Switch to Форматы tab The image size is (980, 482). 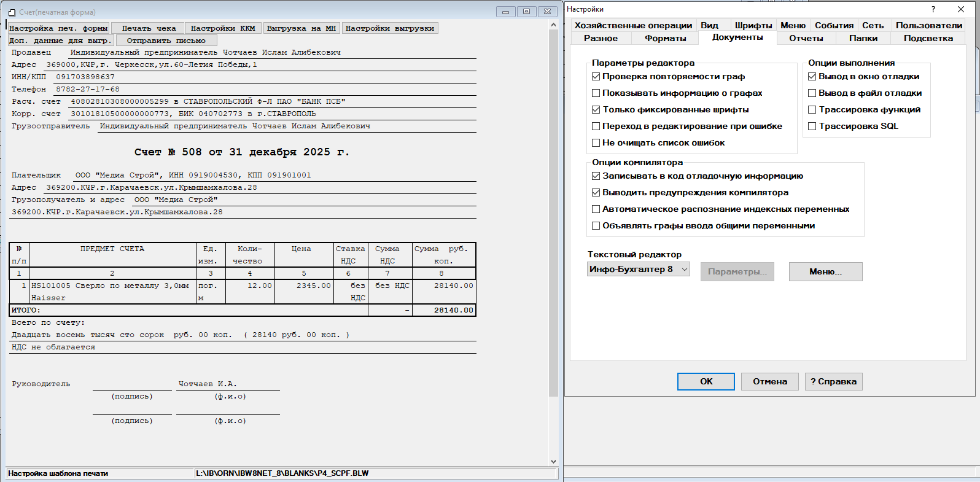click(666, 38)
